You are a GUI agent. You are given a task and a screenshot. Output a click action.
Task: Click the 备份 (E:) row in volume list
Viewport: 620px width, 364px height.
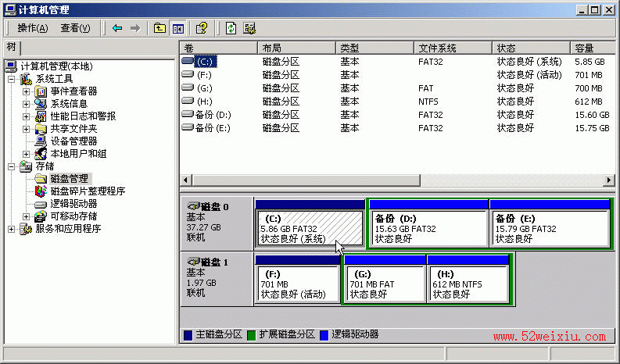coord(397,128)
